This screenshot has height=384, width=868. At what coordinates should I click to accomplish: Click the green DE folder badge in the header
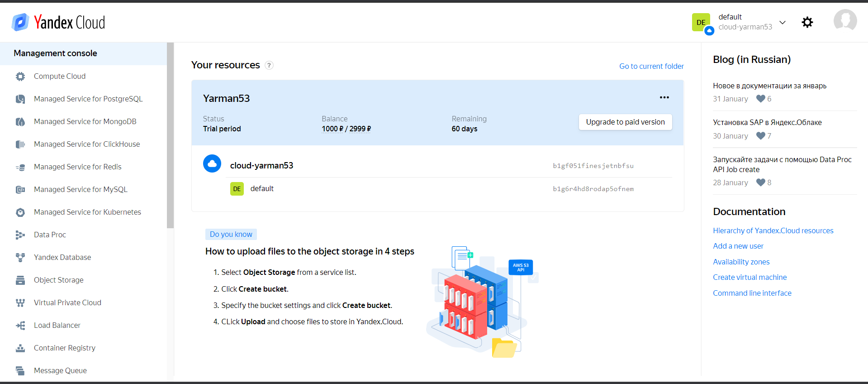701,22
